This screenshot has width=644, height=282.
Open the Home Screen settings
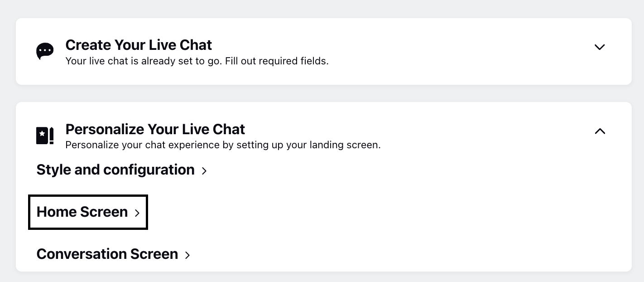[x=88, y=212]
